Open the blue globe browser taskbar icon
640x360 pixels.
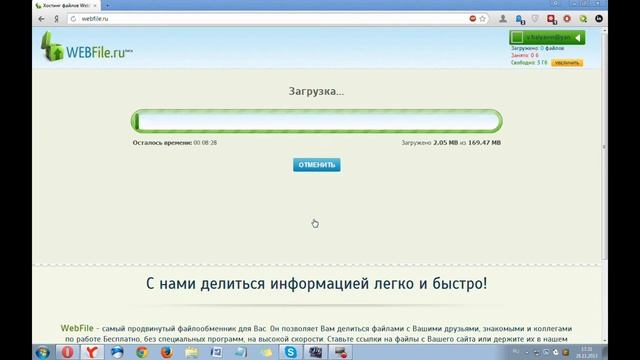point(117,352)
